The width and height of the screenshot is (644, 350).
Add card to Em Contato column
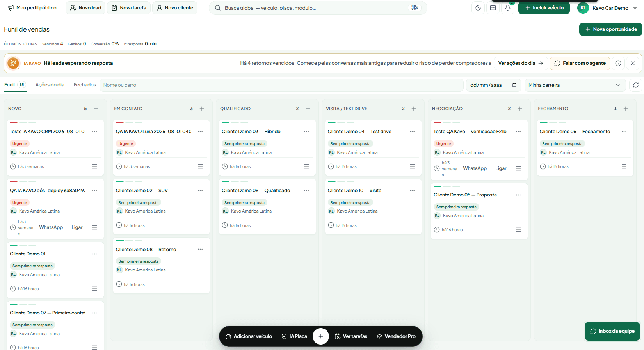pos(202,109)
